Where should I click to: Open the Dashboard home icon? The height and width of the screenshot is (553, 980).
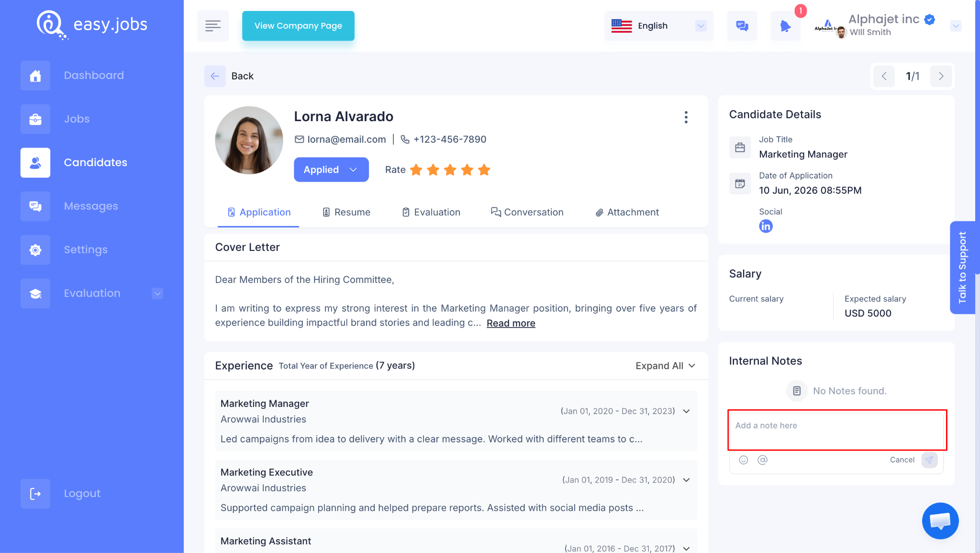pos(35,76)
